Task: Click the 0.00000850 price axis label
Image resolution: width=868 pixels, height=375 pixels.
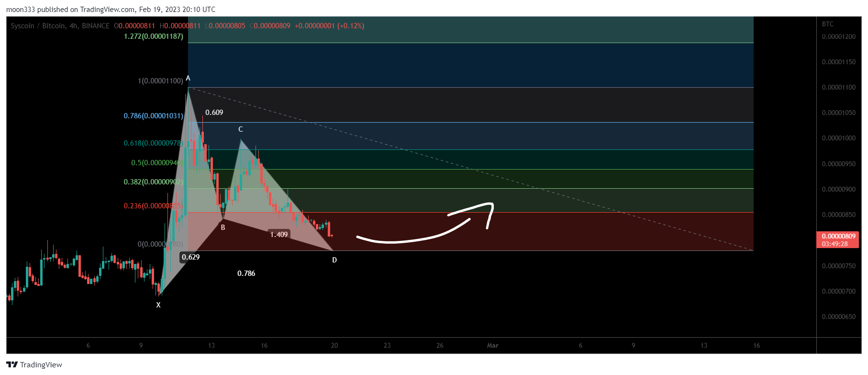Action: [x=839, y=215]
